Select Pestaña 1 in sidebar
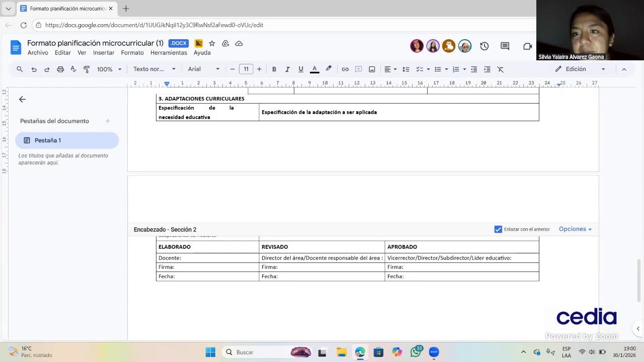644x362 pixels. click(67, 140)
